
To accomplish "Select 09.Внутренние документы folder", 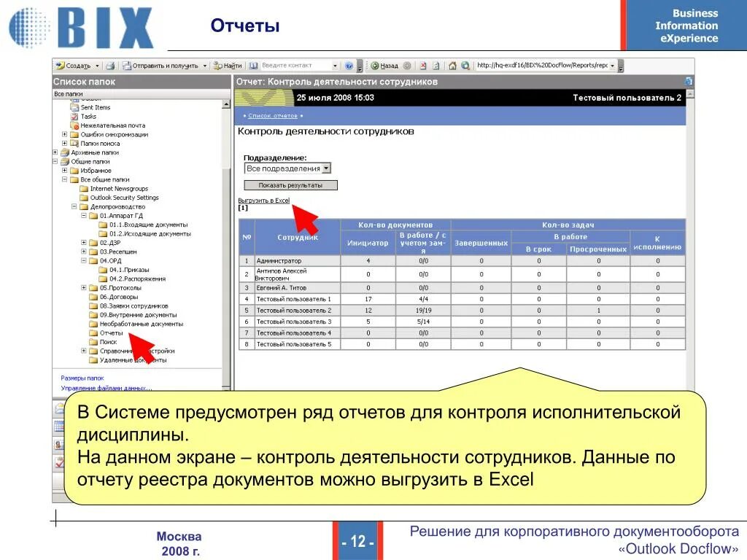I will (138, 315).
